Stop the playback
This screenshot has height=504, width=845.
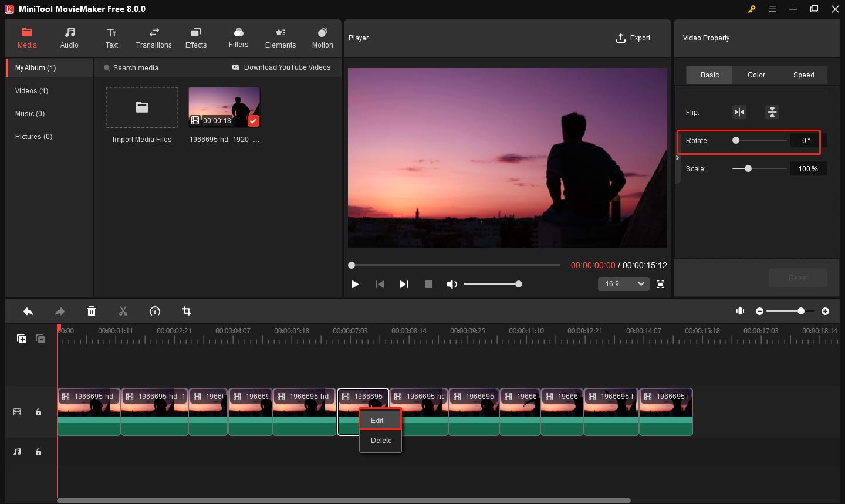pyautogui.click(x=428, y=284)
